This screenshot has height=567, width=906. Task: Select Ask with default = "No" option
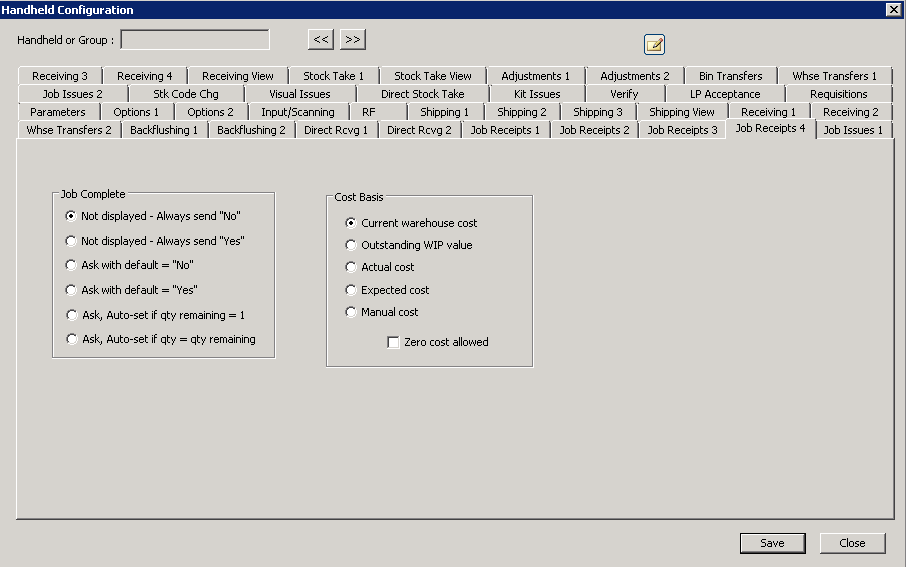pyautogui.click(x=71, y=265)
